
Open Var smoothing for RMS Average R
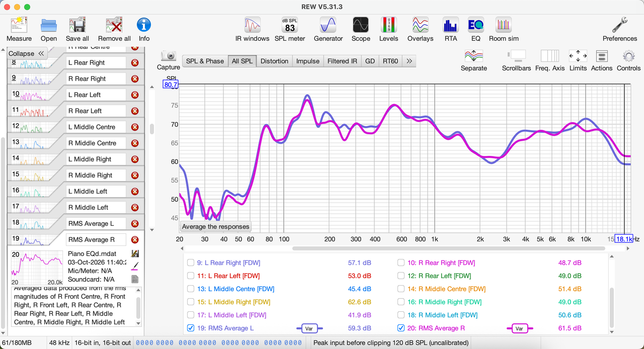519,328
